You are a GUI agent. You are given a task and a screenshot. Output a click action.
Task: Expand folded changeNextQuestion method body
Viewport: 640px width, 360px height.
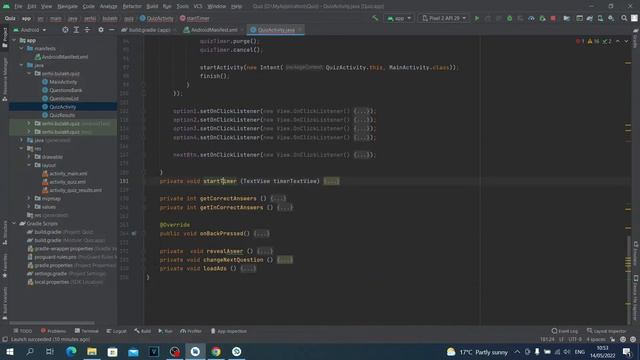[x=285, y=260]
